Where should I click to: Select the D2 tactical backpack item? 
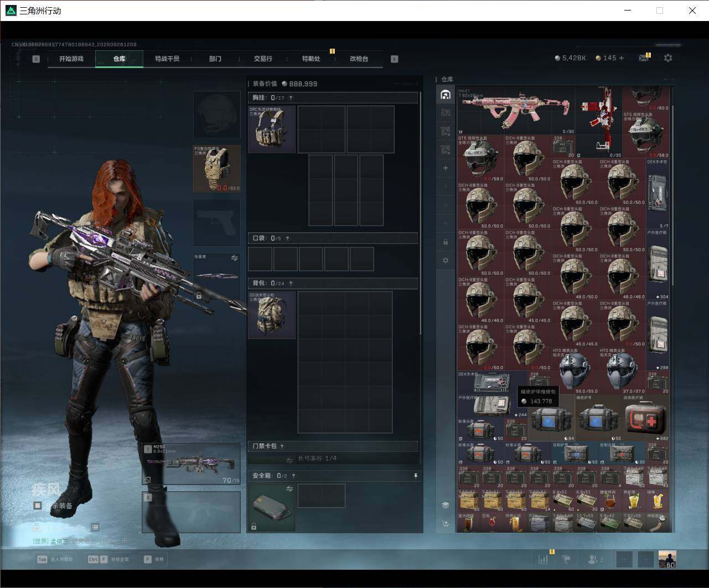tap(272, 315)
